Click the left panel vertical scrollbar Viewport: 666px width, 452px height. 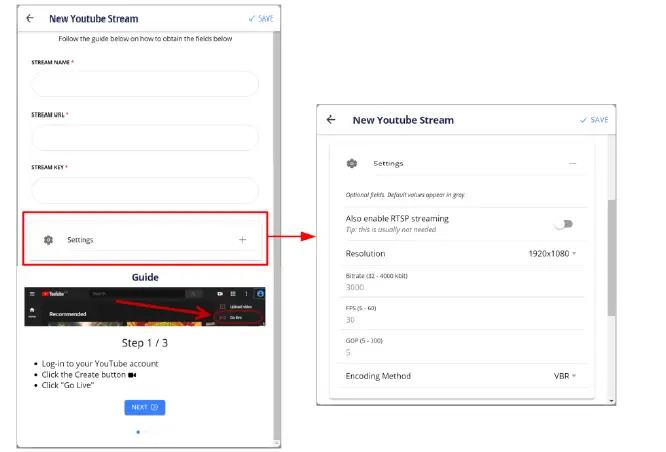(277, 238)
